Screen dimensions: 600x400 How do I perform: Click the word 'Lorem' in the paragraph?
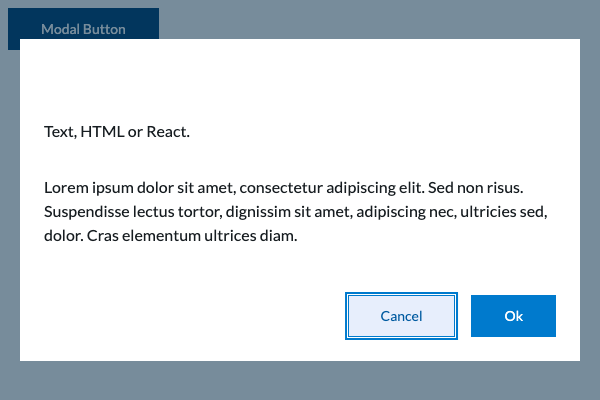(x=65, y=187)
